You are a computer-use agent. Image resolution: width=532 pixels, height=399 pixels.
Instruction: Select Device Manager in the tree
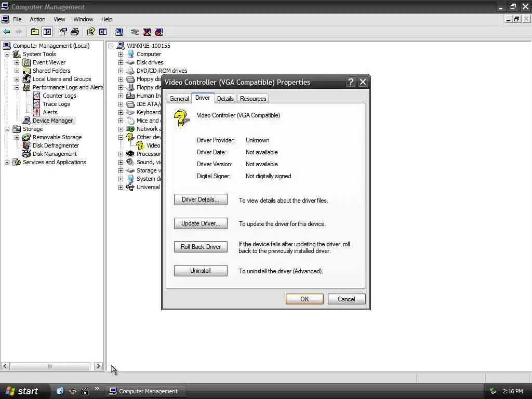pyautogui.click(x=52, y=121)
